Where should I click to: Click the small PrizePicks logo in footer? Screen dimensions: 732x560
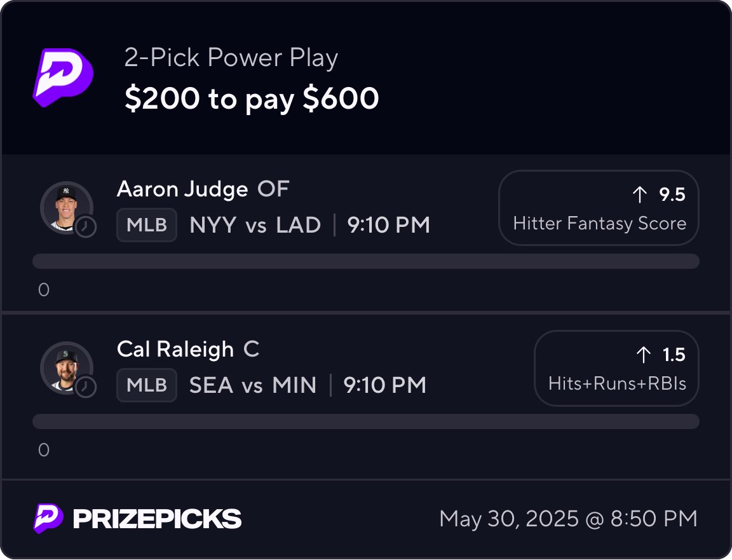point(48,519)
